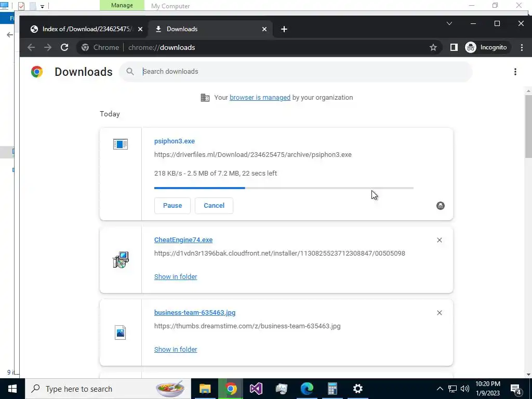
Task: Click the Downloads page scrollbar thumb
Action: point(528,126)
